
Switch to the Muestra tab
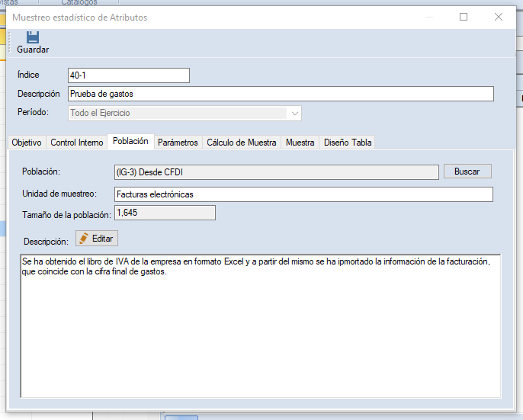[300, 143]
